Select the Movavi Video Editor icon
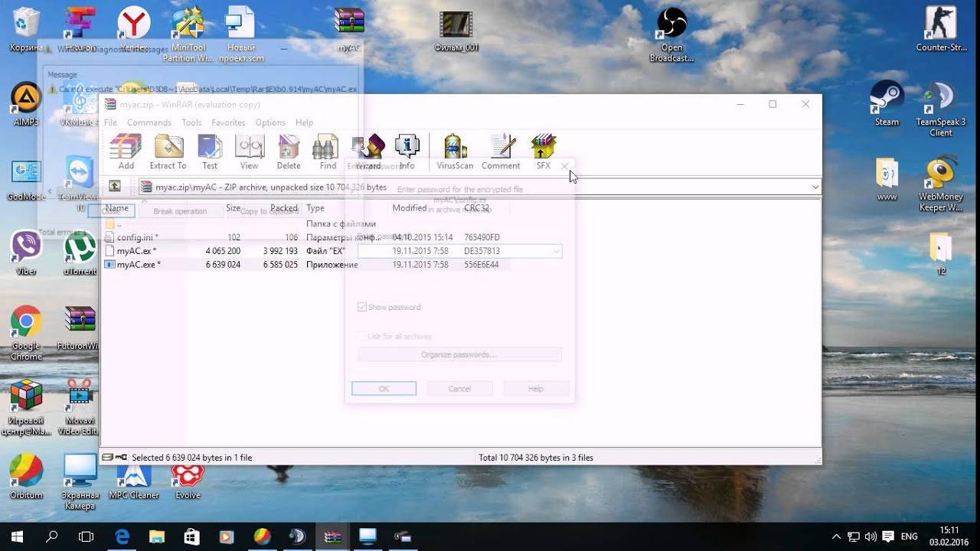980x551 pixels. click(x=80, y=408)
